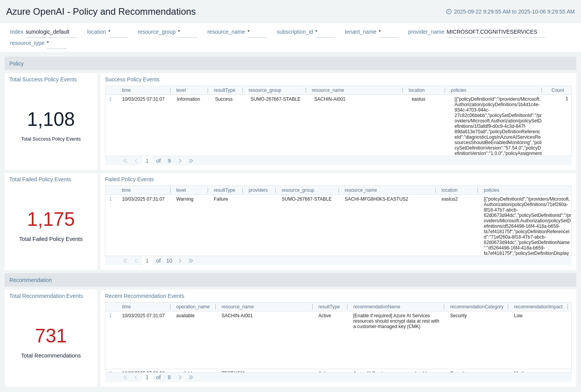Go to previous page in Success Policy Events
The image size is (581, 392).
coord(136,161)
